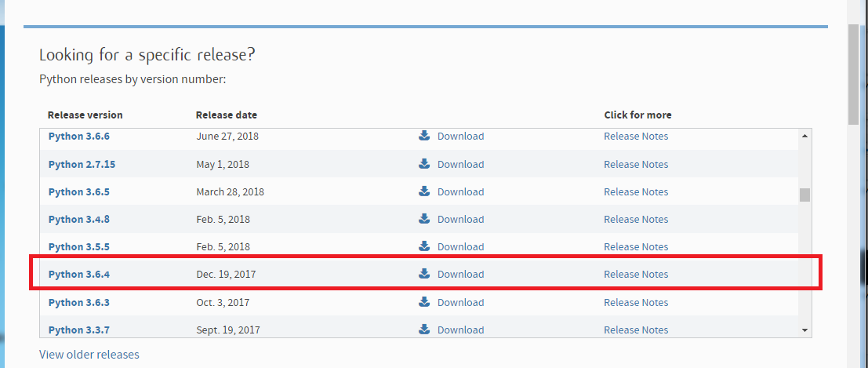Click the Click for more column header

click(x=637, y=115)
